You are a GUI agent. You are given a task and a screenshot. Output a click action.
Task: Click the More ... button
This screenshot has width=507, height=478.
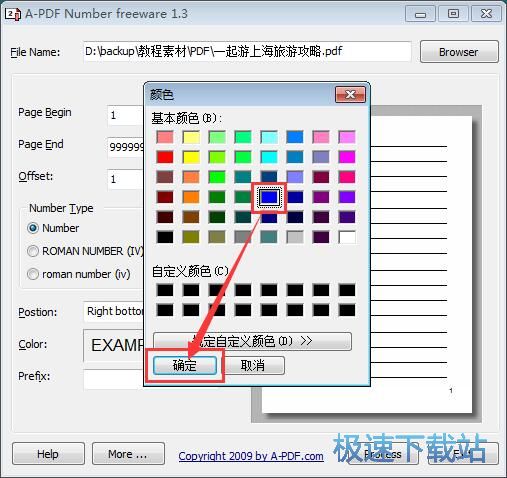tap(128, 454)
